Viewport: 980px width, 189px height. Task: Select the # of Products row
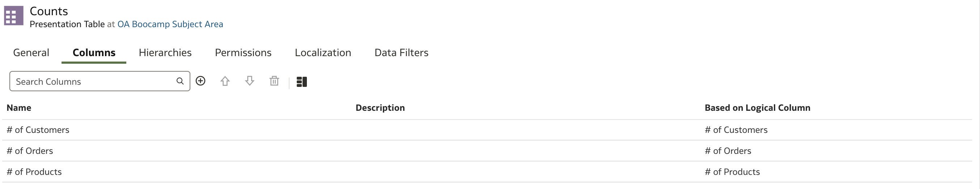coord(487,172)
